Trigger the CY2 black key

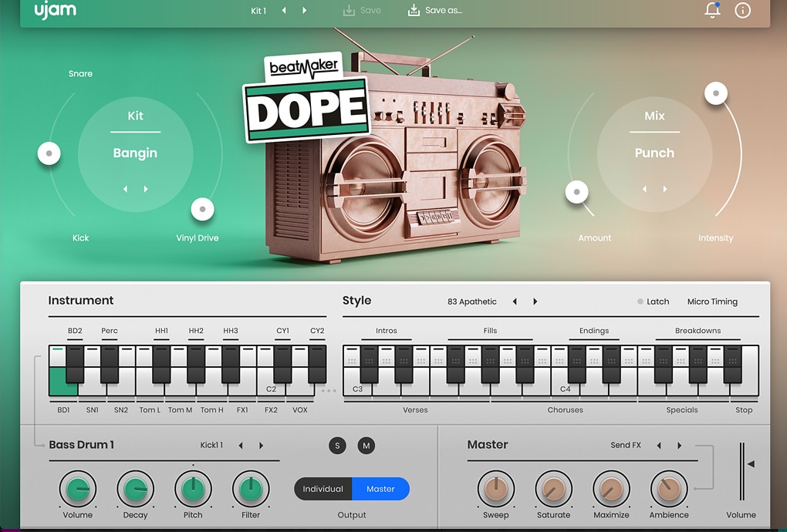pos(317,364)
